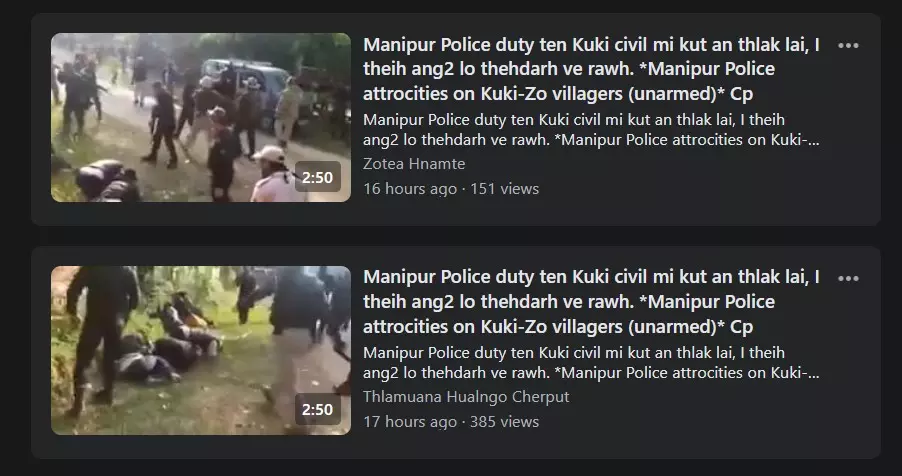The image size is (902, 476).
Task: Click the '17 hours ago' timestamp
Action: tap(410, 422)
